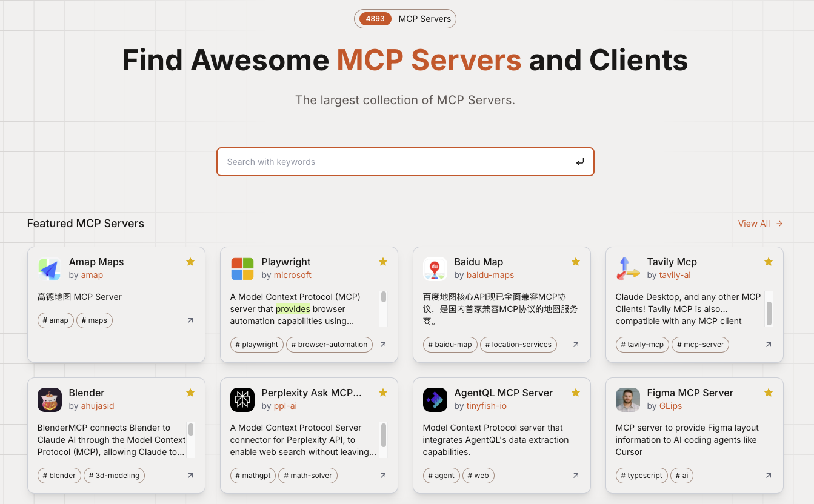This screenshot has width=814, height=504.
Task: Submit search with the enter arrow icon
Action: 580,162
